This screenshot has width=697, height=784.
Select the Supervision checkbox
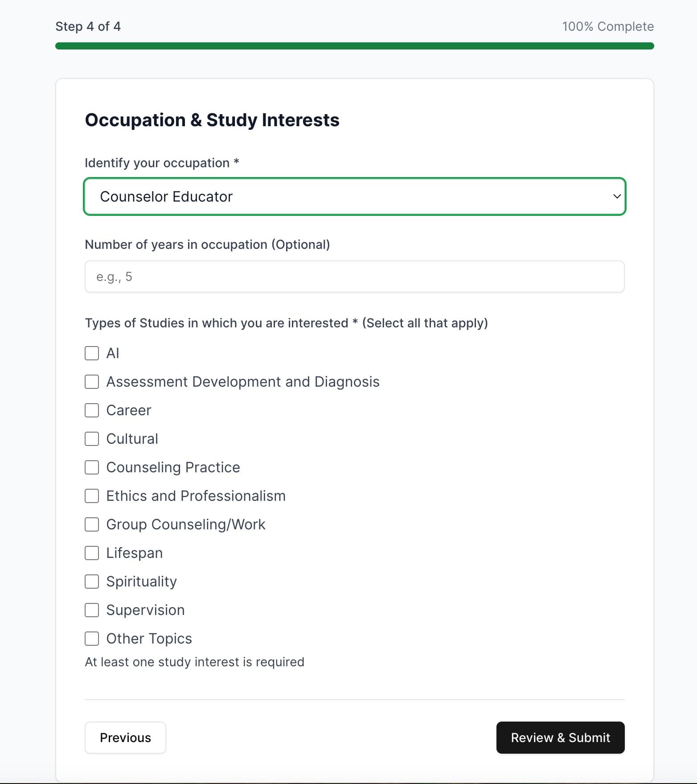[92, 610]
